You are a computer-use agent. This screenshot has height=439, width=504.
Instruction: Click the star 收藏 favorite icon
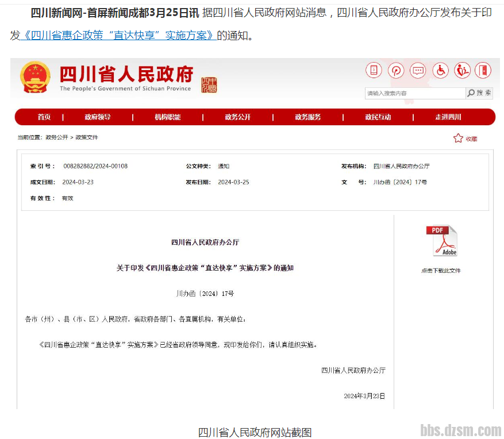pos(458,138)
